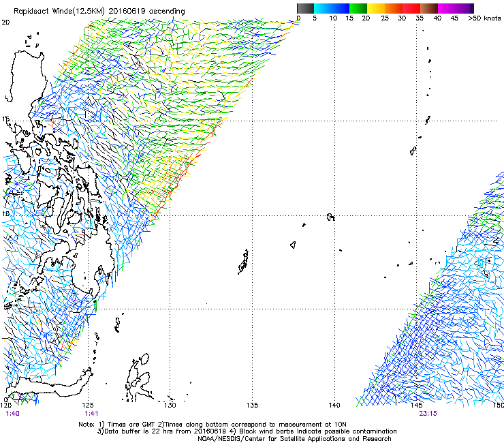Click the '125' longitude axis label
Viewport: 504px width, 443px height.
(88, 406)
